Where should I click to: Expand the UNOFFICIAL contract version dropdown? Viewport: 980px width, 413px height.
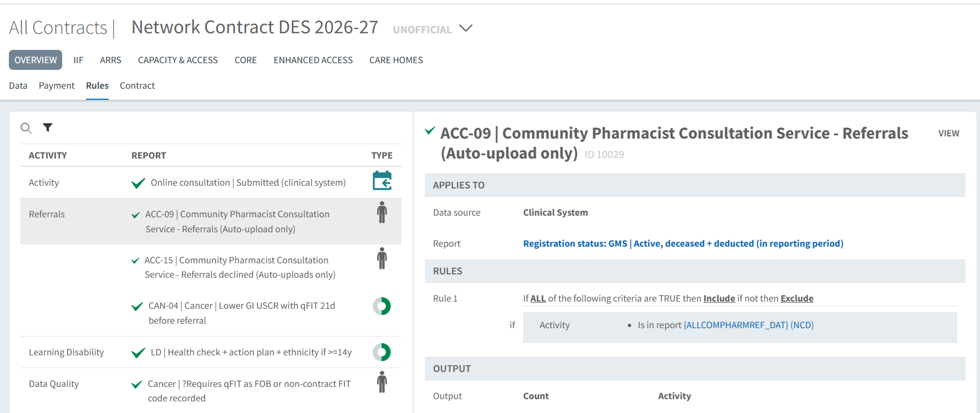coord(466,28)
